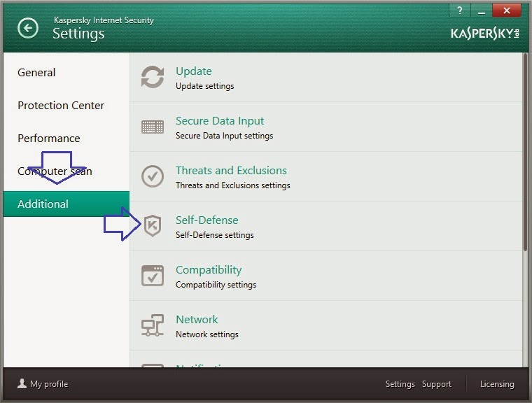Click 'Secure Data Input settings' description text

(224, 136)
